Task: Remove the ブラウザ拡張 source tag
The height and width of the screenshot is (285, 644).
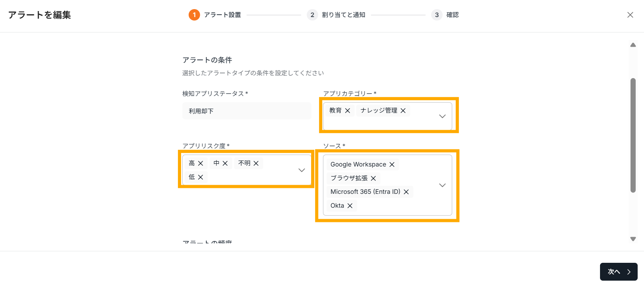Action: point(373,178)
